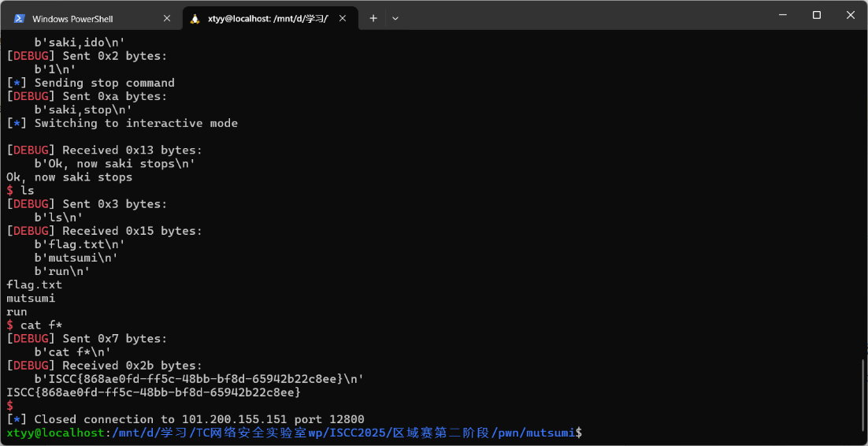Click the line 'Switching to interactive mode'
The height and width of the screenshot is (446, 868).
(x=122, y=123)
